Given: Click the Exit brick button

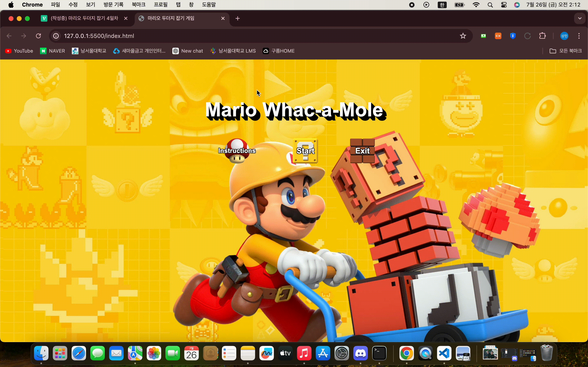Looking at the screenshot, I should pos(362,151).
